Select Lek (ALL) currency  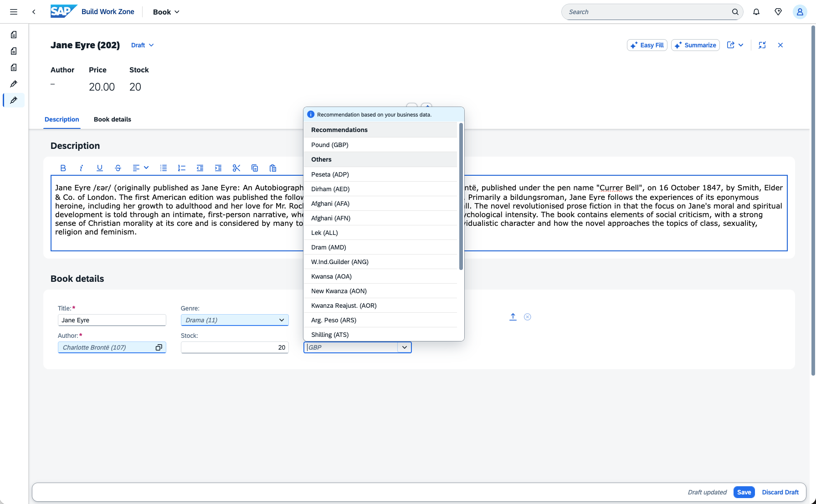(x=380, y=233)
